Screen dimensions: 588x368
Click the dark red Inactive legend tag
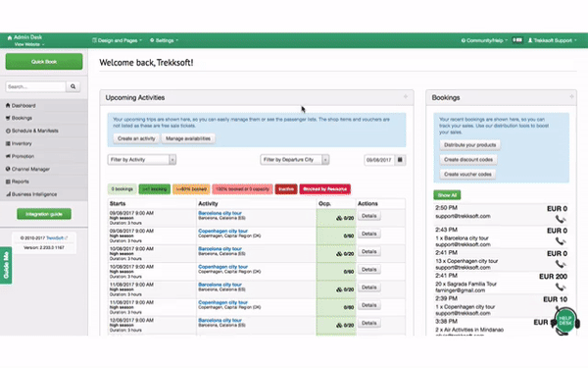286,188
